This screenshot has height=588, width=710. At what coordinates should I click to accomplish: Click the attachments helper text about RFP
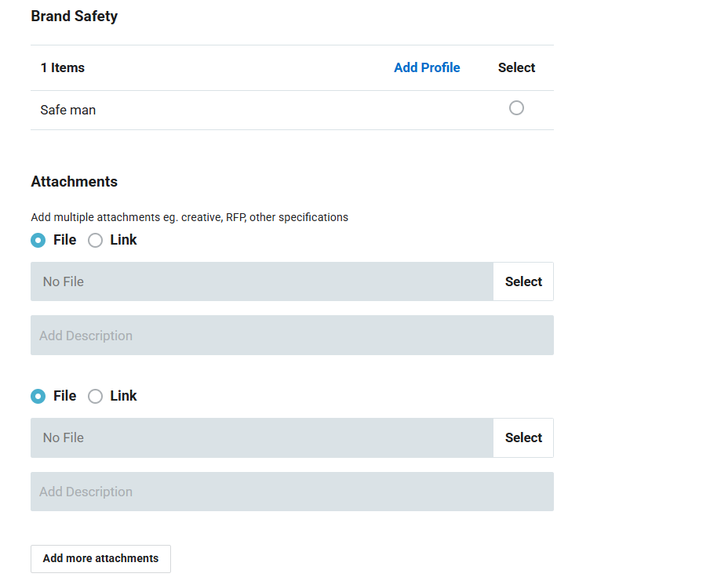pos(189,217)
